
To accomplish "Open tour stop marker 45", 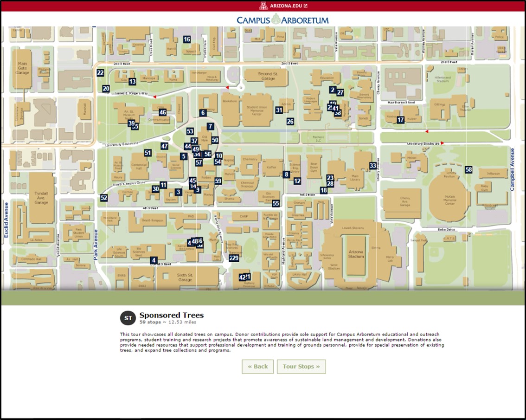I will 192,181.
